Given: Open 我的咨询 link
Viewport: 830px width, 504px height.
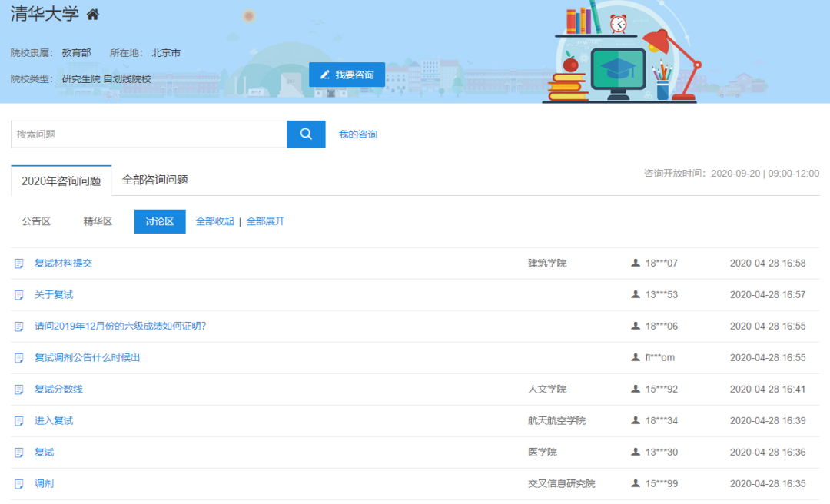Looking at the screenshot, I should pyautogui.click(x=357, y=134).
